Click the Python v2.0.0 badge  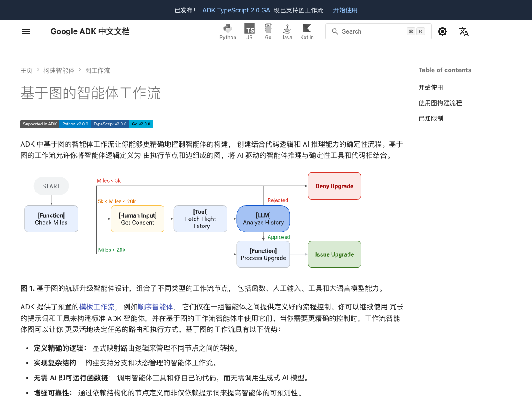pyautogui.click(x=75, y=124)
